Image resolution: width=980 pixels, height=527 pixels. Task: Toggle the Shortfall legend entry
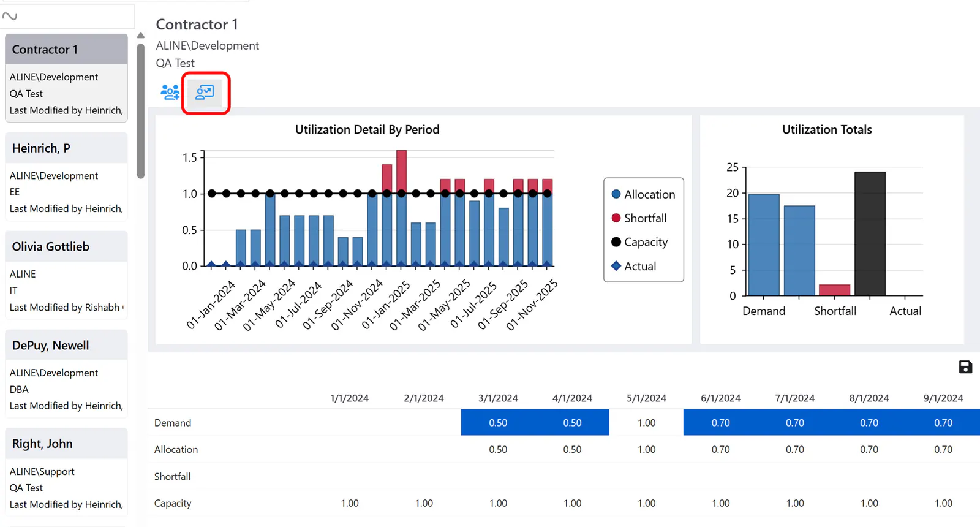[639, 218]
